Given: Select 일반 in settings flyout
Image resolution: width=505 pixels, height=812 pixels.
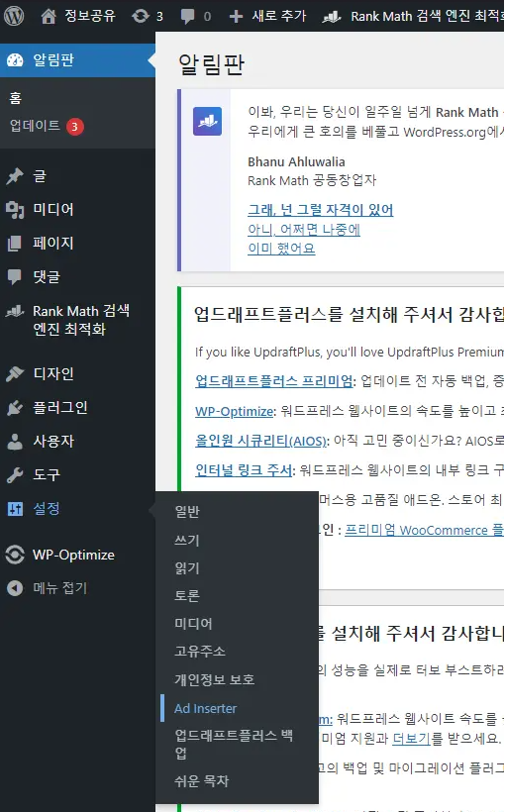Looking at the screenshot, I should click(187, 512).
